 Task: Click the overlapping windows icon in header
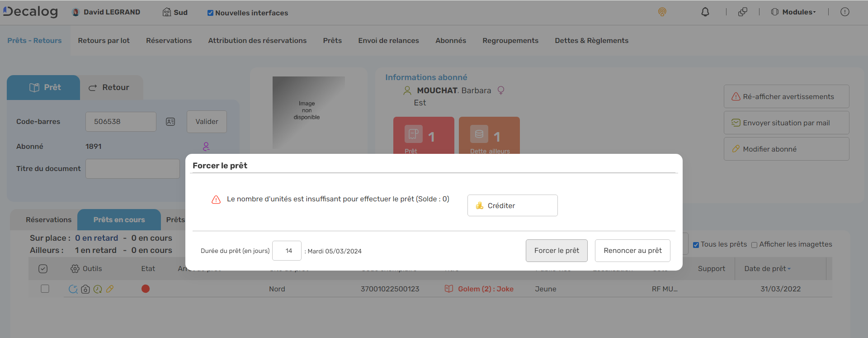click(x=742, y=12)
